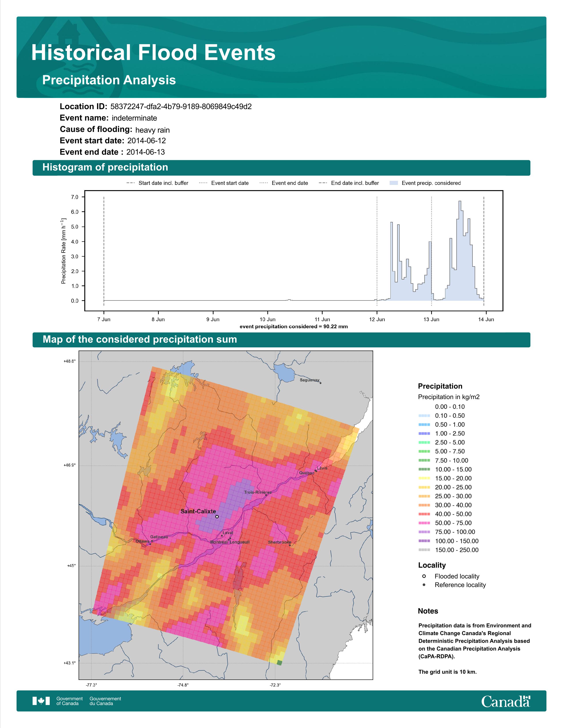The height and width of the screenshot is (728, 563).
Task: Select the event name 'indeterminate'
Action: coord(134,118)
